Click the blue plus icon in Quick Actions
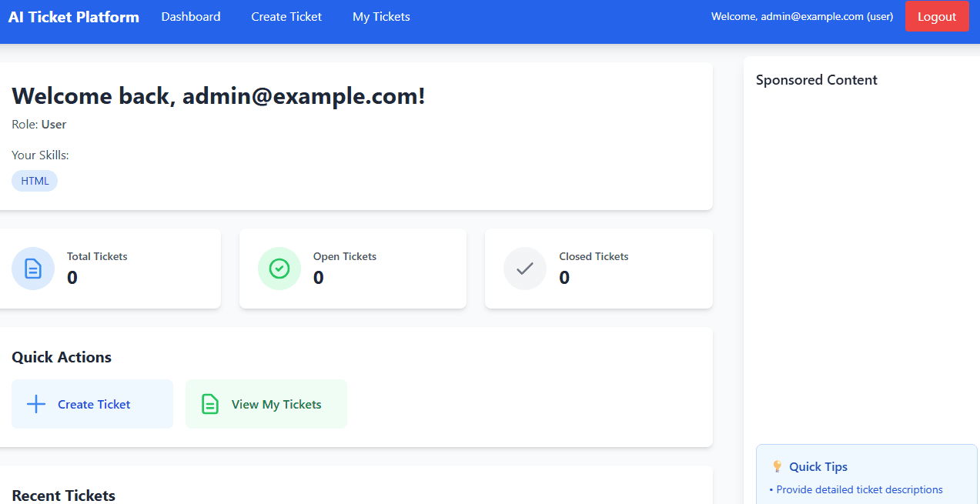Image resolution: width=980 pixels, height=504 pixels. (36, 404)
